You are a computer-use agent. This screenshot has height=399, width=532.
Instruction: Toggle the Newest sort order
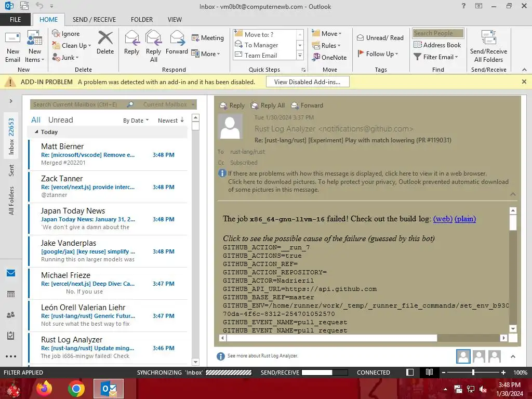[170, 121]
